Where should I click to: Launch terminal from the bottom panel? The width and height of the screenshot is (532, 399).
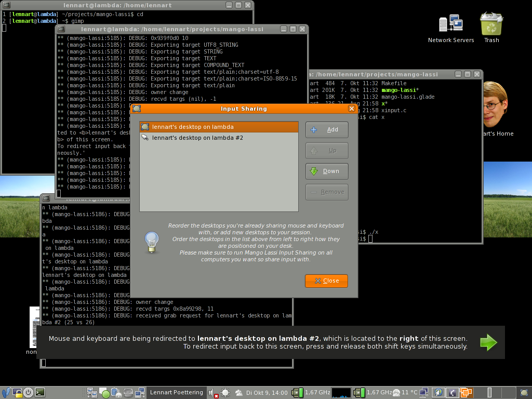pyautogui.click(x=40, y=393)
